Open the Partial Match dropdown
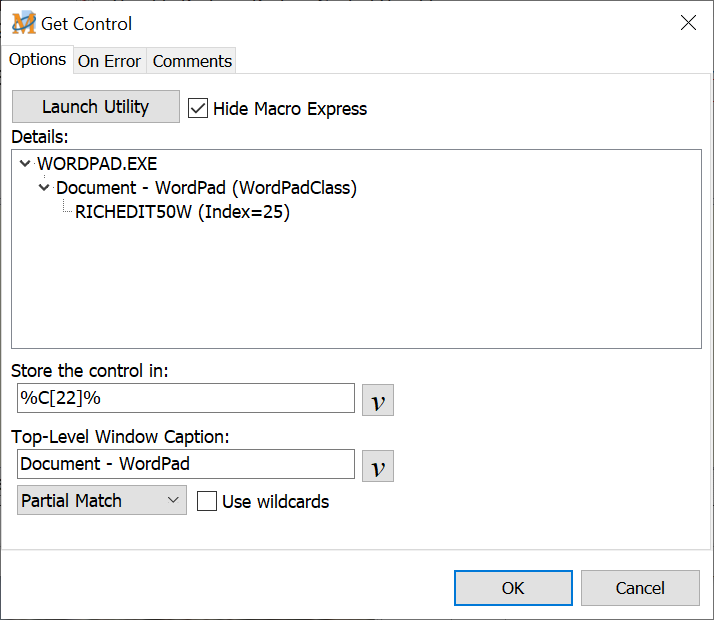714x620 pixels. point(102,501)
